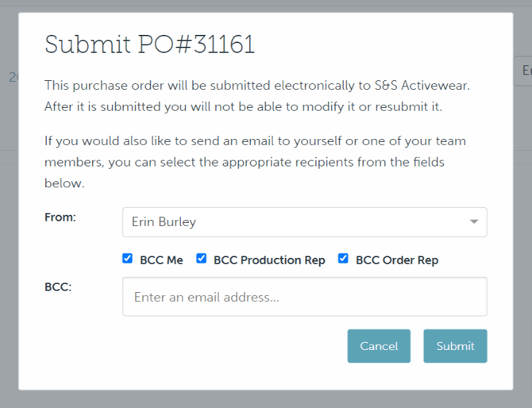Select the Erin Burley sender name
The image size is (532, 408).
point(165,222)
